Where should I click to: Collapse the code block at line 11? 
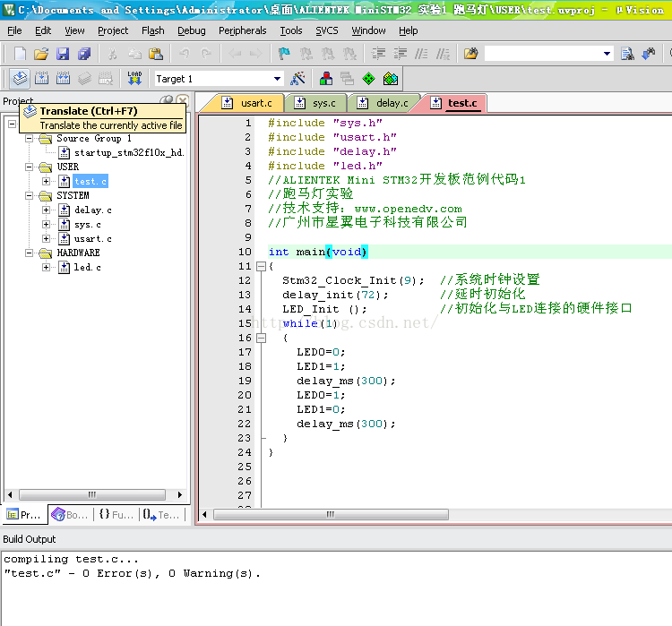point(261,266)
